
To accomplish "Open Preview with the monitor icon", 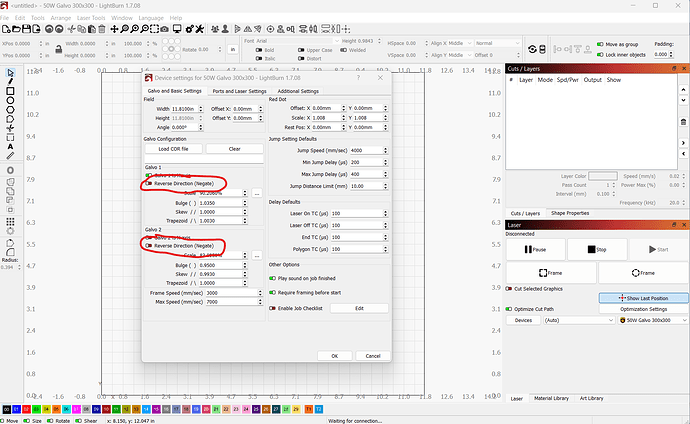I will [x=177, y=29].
